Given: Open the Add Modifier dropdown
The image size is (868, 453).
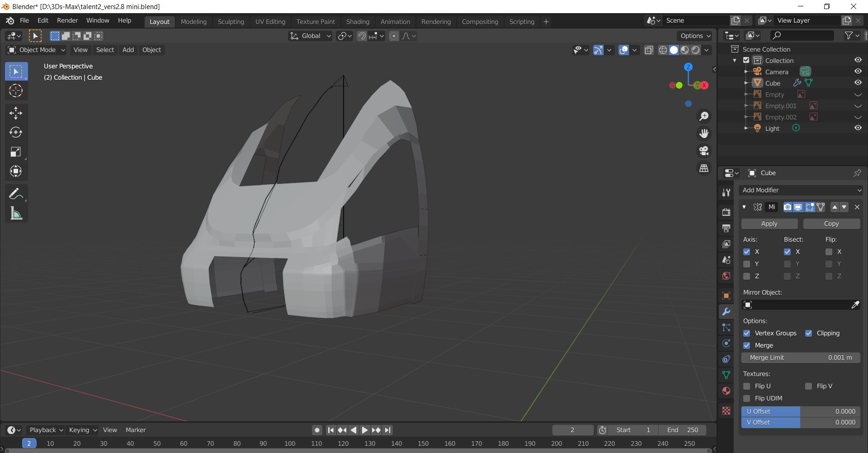Looking at the screenshot, I should click(x=801, y=190).
